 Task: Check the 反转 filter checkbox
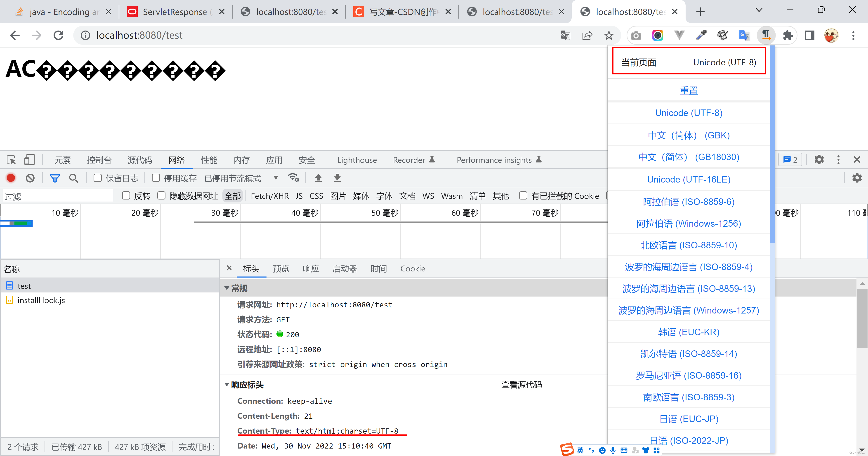tap(126, 196)
